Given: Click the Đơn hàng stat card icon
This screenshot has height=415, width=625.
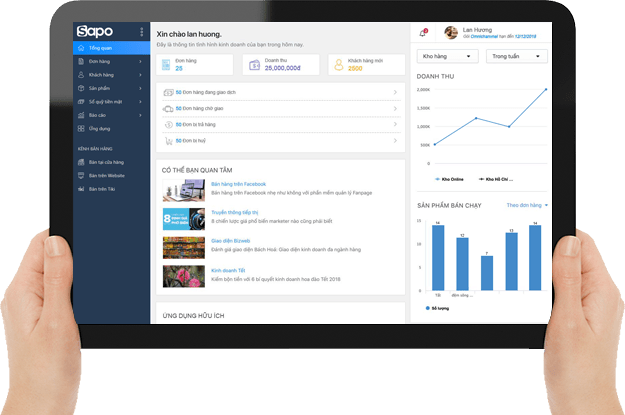Looking at the screenshot, I should coord(166,65).
